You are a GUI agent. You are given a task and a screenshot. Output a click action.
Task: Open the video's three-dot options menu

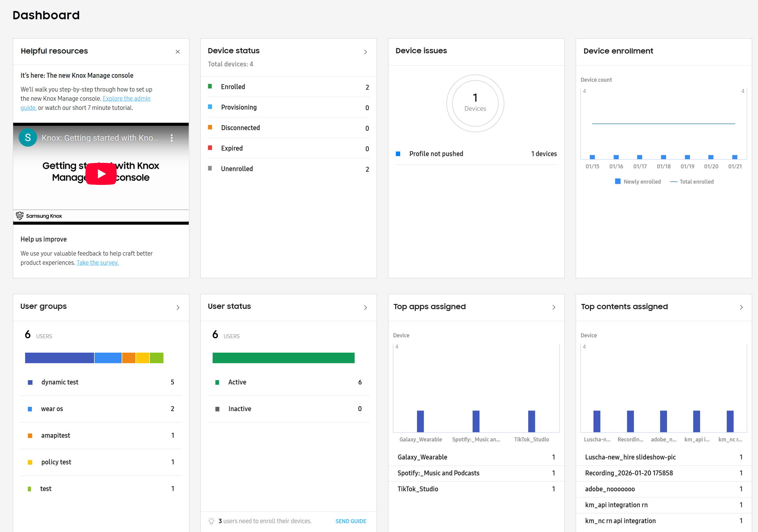pyautogui.click(x=172, y=138)
